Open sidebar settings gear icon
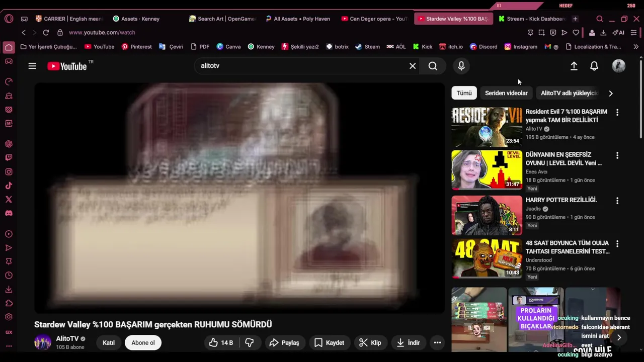The height and width of the screenshot is (362, 644). tap(9, 317)
